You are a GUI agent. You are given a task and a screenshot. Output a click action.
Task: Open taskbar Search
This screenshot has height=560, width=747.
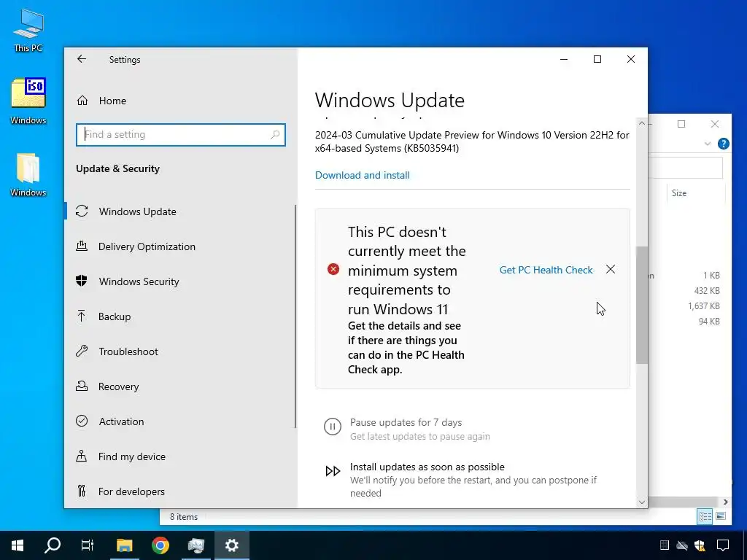click(x=53, y=545)
